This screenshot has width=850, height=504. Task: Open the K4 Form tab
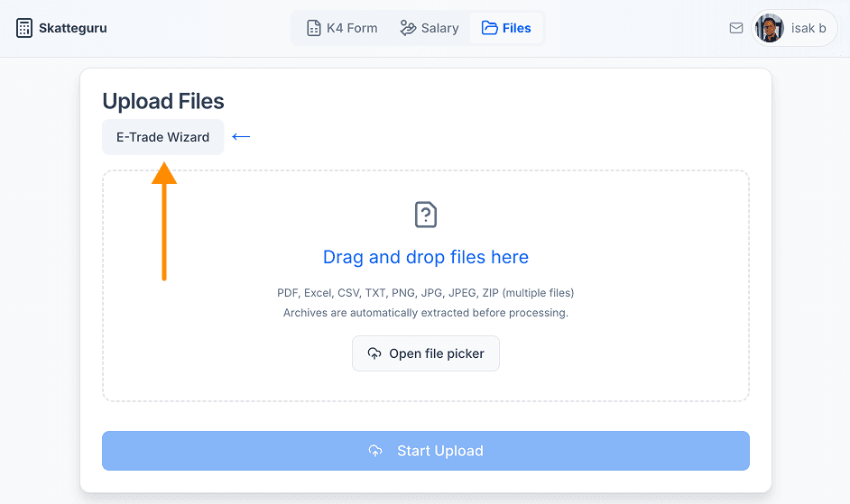coord(342,28)
